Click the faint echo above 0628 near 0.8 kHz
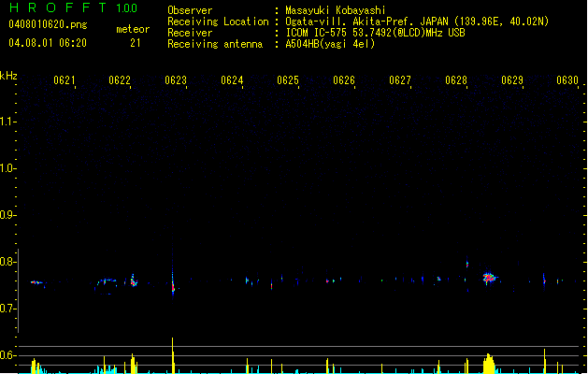Screen dimensions: 588x374 (x=467, y=264)
